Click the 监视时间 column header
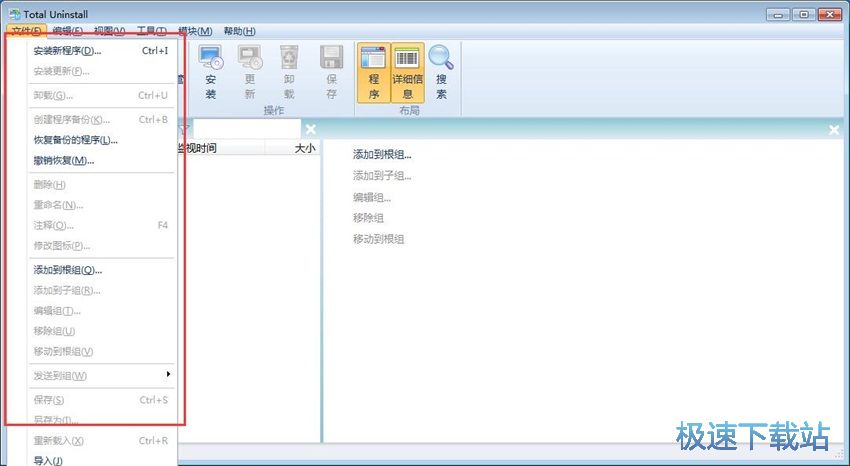The image size is (850, 466). pyautogui.click(x=221, y=148)
